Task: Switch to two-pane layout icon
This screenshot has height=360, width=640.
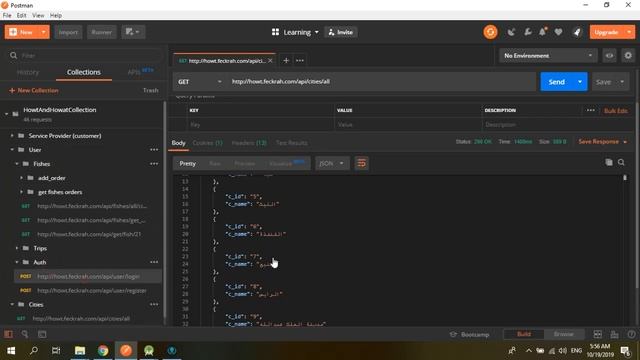Action: pyautogui.click(x=598, y=334)
